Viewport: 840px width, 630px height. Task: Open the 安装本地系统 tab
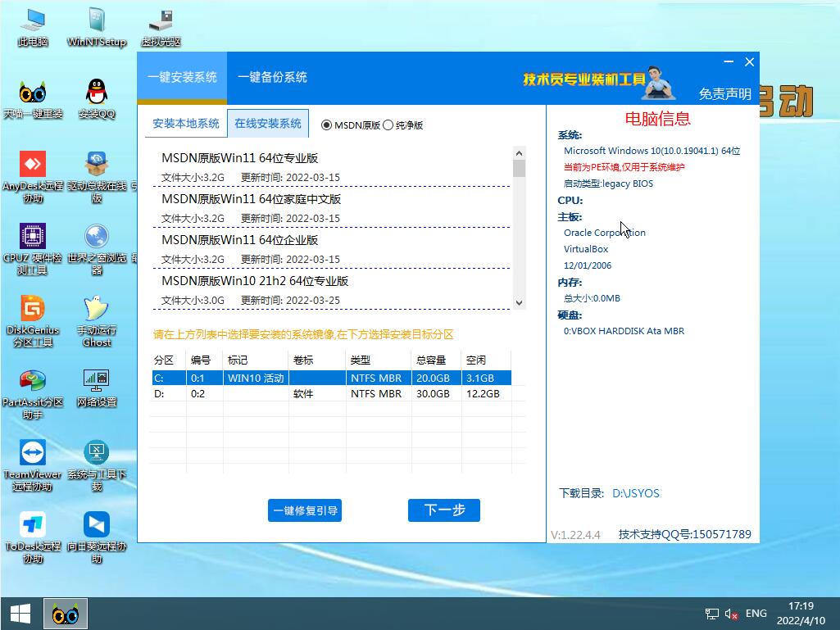[185, 124]
